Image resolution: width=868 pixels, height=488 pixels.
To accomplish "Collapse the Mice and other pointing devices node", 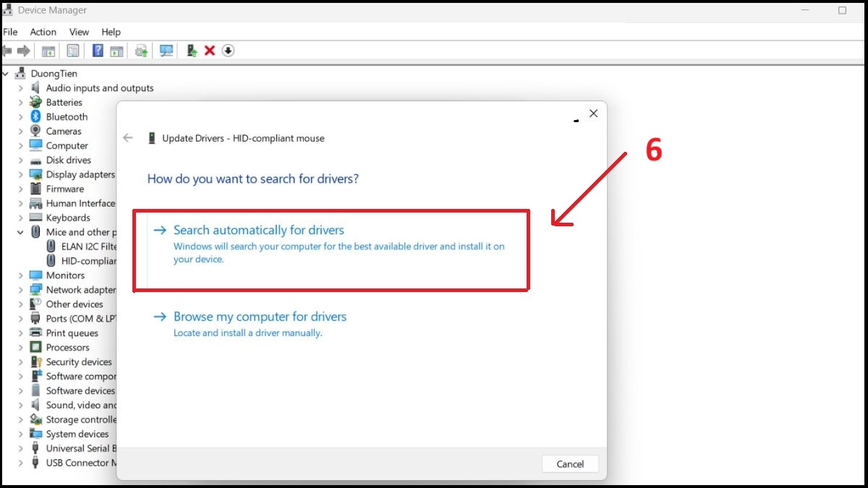I will (20, 232).
